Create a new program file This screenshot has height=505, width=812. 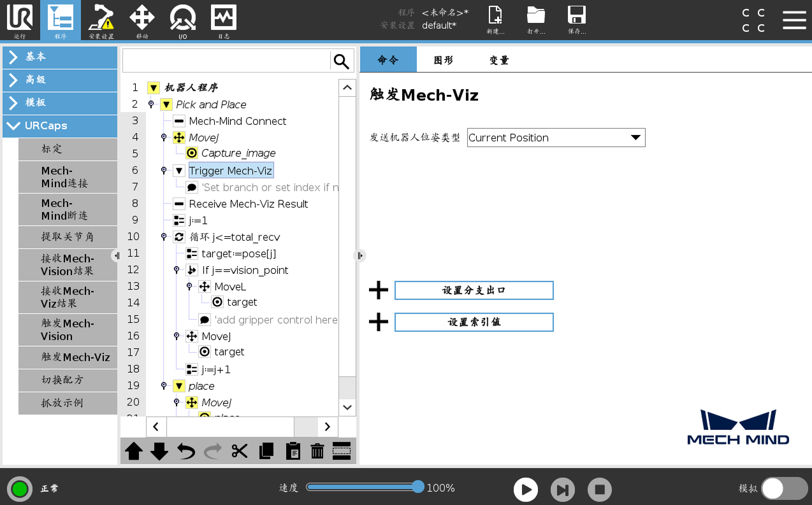[495, 20]
